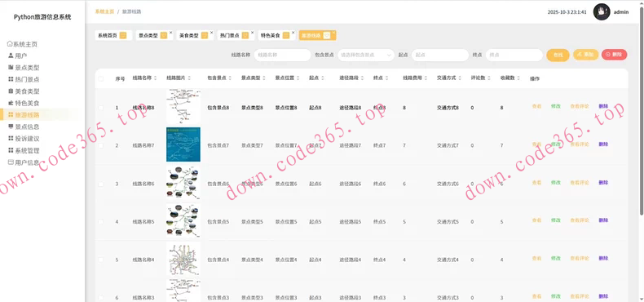
Task: Click the yellow icon on 景点类型 tab
Action: tap(164, 36)
